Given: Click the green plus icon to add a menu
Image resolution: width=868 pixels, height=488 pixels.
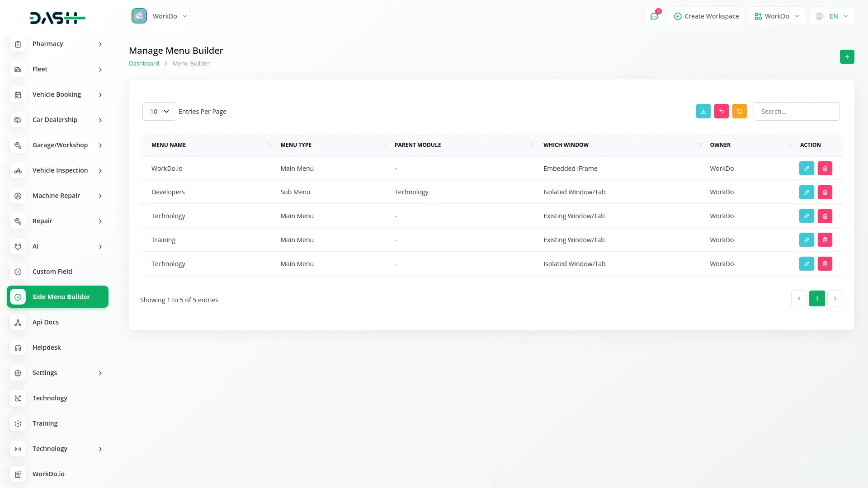Looking at the screenshot, I should point(847,56).
